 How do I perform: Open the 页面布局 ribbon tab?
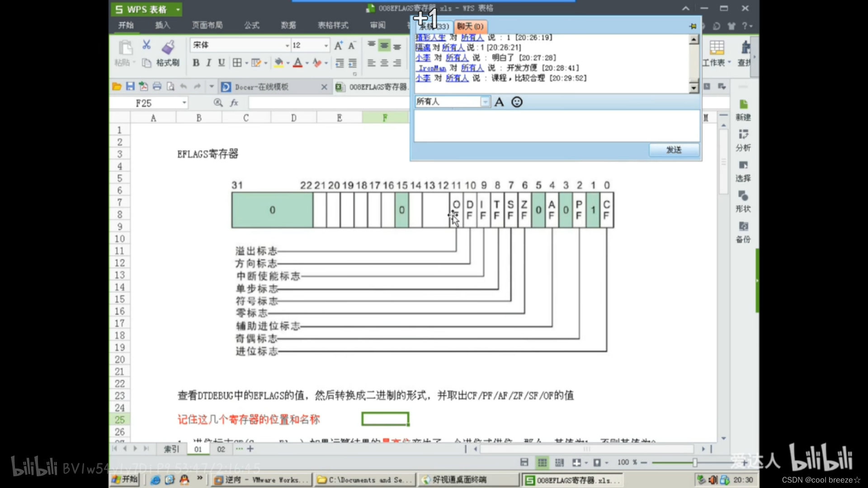[x=207, y=25]
